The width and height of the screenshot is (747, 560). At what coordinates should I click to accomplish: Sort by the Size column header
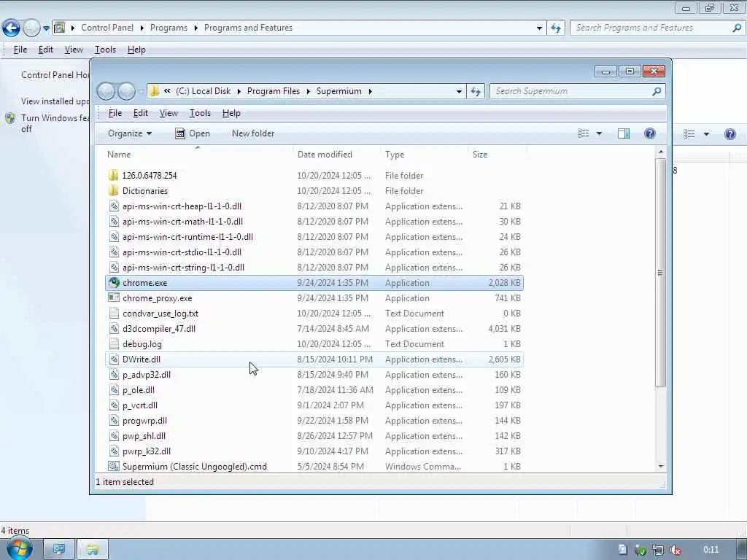click(x=480, y=155)
